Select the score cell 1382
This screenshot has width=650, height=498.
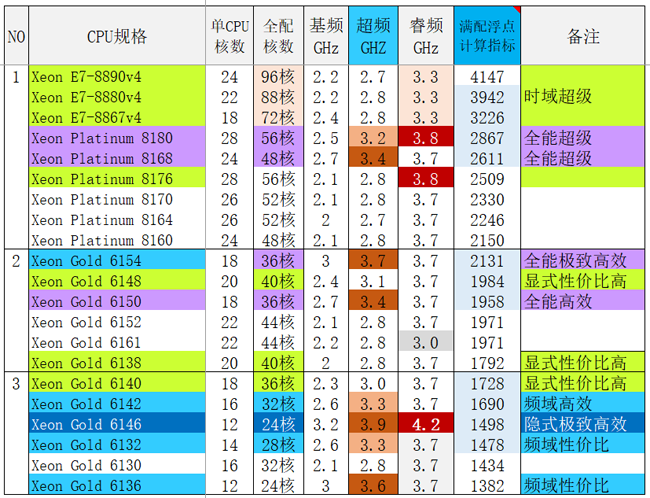pos(487,485)
